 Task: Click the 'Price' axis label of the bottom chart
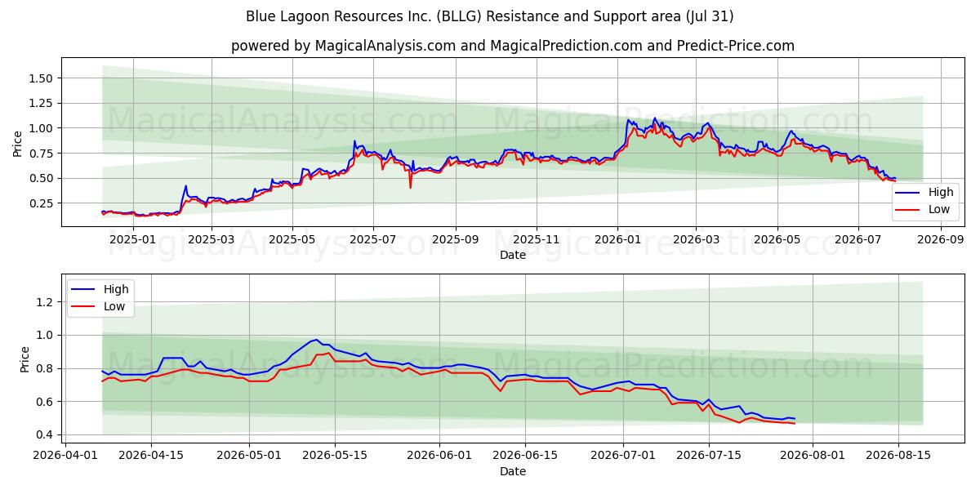click(x=24, y=360)
